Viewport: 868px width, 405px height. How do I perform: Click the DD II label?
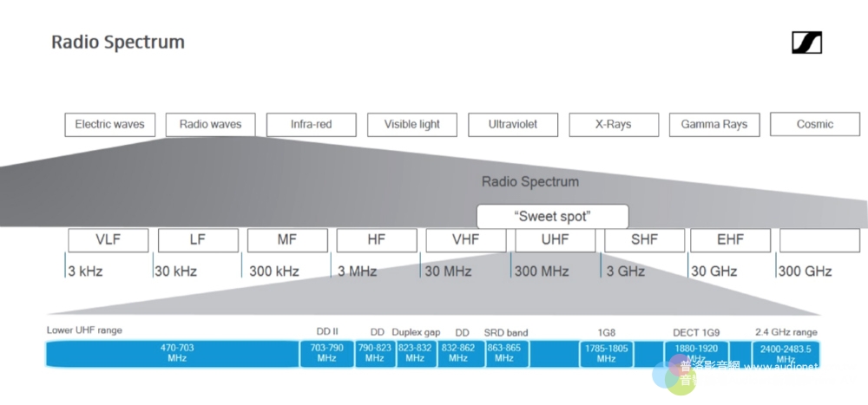327,332
